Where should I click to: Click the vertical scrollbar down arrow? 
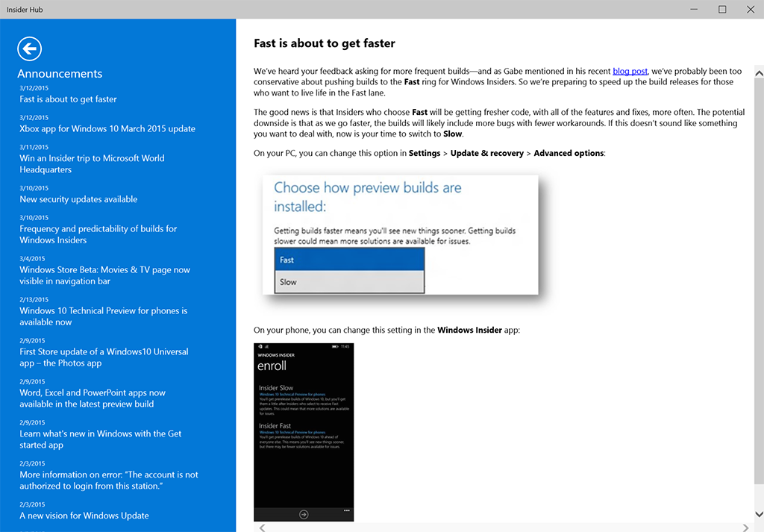pyautogui.click(x=759, y=515)
